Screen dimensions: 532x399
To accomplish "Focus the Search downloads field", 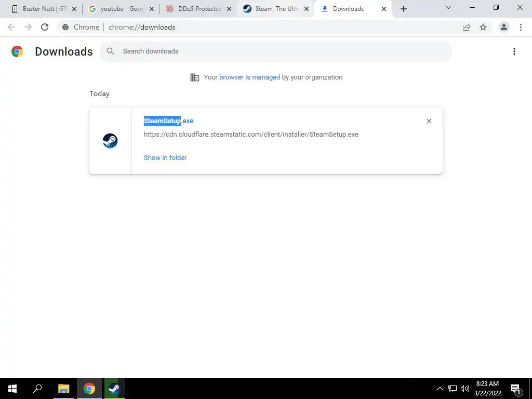I will 275,51.
